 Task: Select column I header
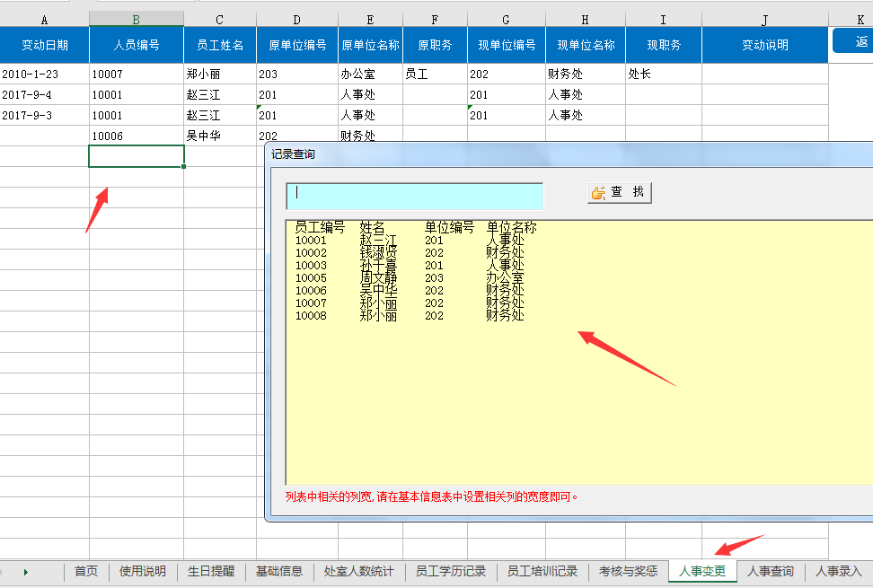664,20
